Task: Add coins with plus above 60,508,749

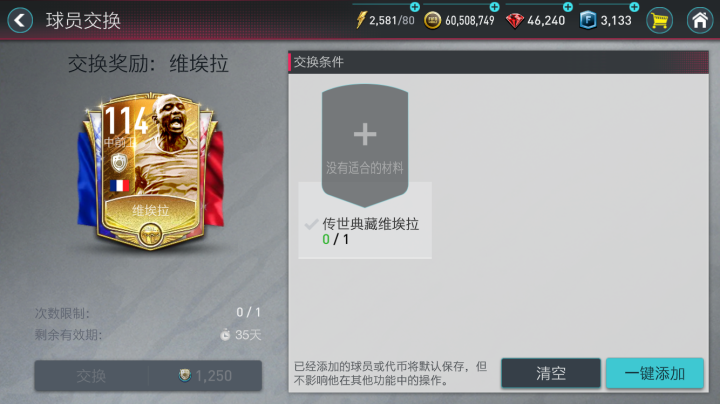Action: (x=494, y=6)
